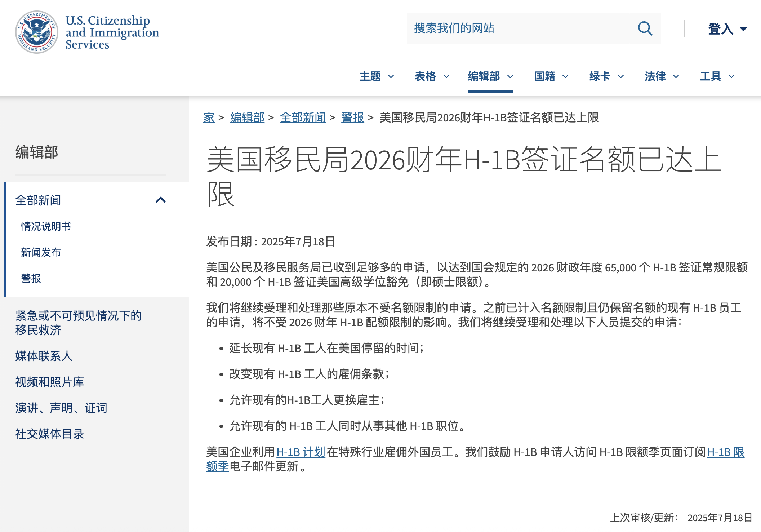Screen dimensions: 761x532
Task: Click the 警报 breadcrumb link
Action: point(352,118)
